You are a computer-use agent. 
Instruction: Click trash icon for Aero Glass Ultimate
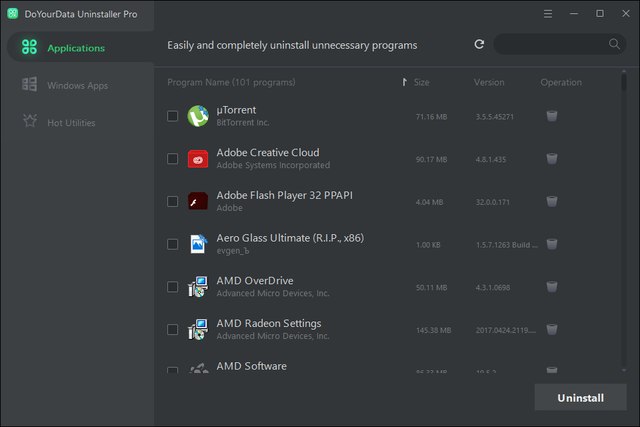coord(552,244)
